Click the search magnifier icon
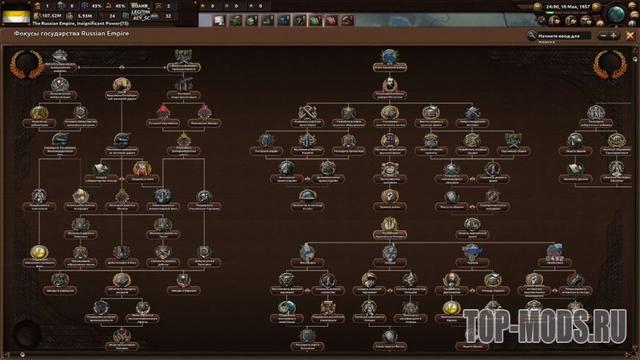Viewport: 640px width, 360px height. 531,36
